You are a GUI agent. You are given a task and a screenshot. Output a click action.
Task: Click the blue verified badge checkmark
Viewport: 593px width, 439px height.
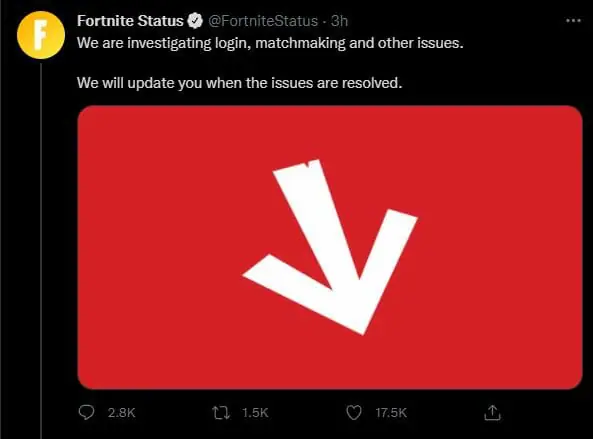(x=195, y=21)
